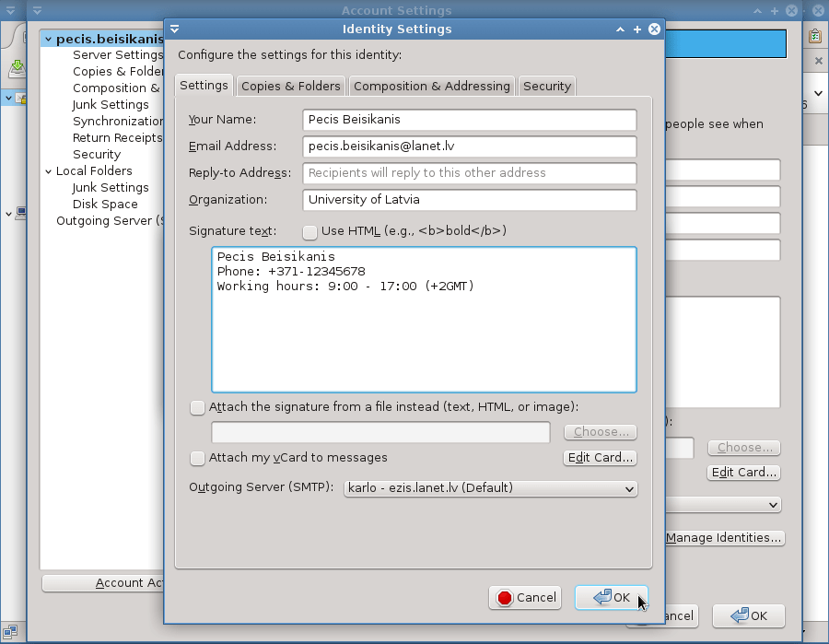Image resolution: width=829 pixels, height=644 pixels.
Task: Select Composition & Addressing in account tree
Action: [116, 88]
